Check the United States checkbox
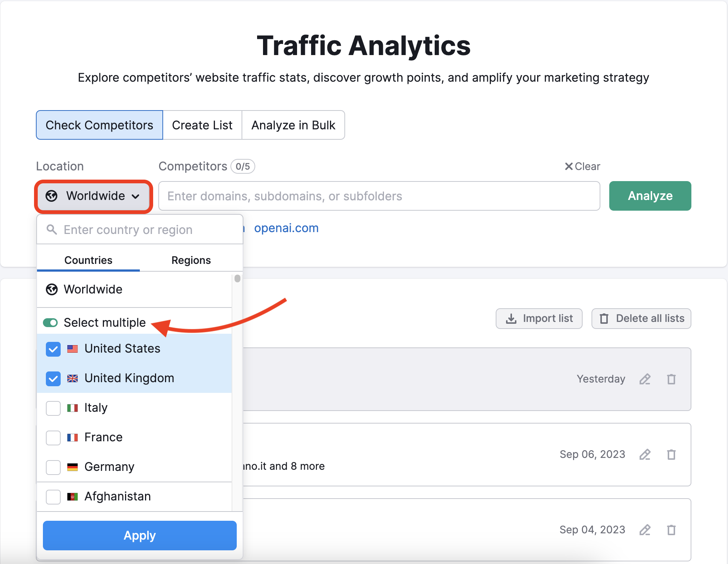 [x=53, y=349]
